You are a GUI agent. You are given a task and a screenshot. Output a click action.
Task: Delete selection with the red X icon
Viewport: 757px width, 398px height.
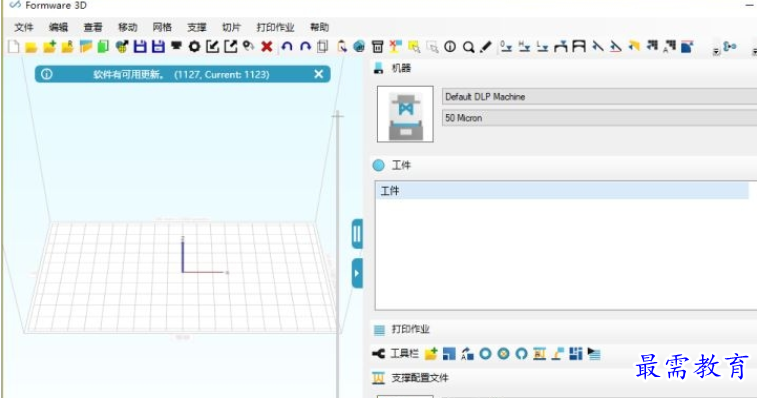(x=266, y=47)
